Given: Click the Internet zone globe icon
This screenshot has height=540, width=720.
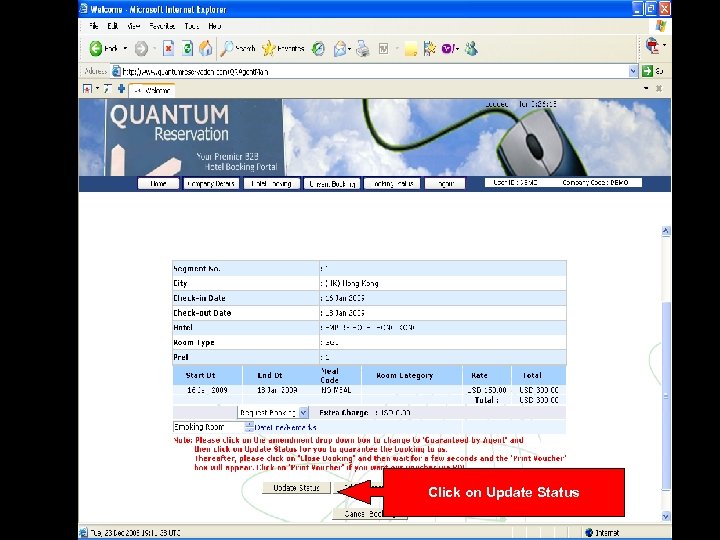Looking at the screenshot, I should pyautogui.click(x=589, y=533).
